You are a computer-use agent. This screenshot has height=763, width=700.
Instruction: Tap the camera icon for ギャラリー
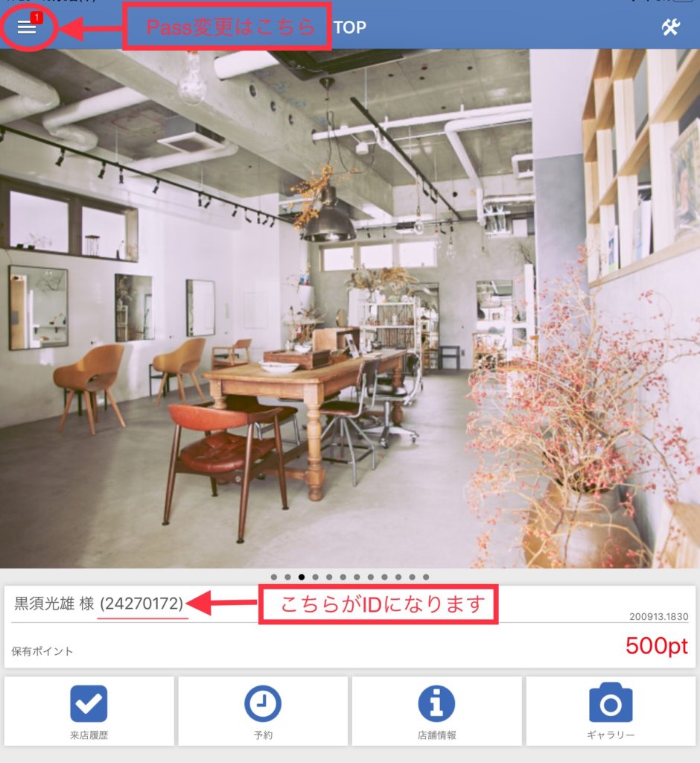[611, 703]
